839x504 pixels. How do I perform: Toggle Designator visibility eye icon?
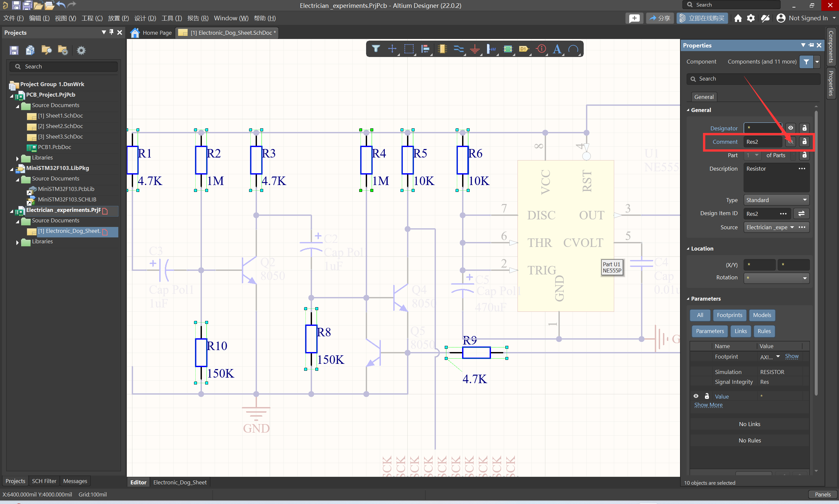click(x=790, y=128)
